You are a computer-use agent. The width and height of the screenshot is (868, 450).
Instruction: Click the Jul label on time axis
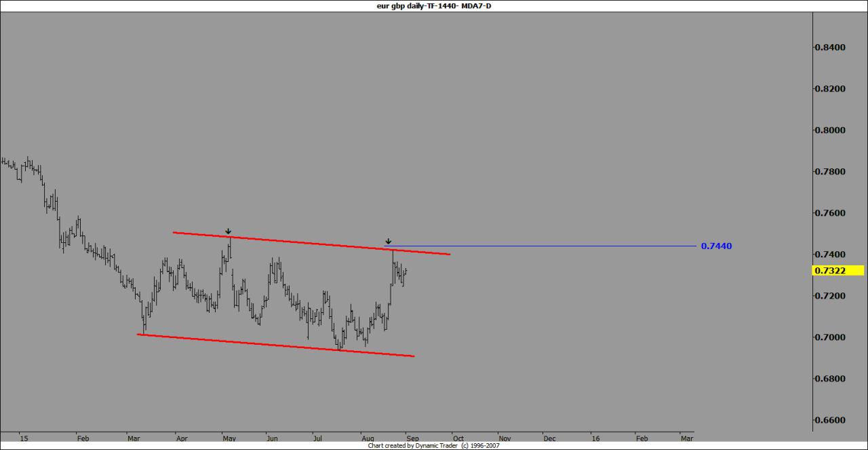tap(317, 438)
